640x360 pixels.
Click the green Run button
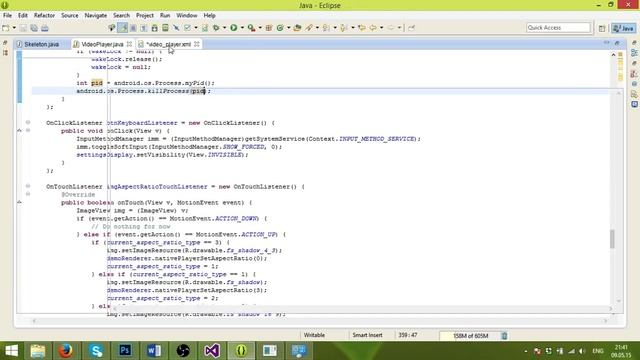(233, 28)
